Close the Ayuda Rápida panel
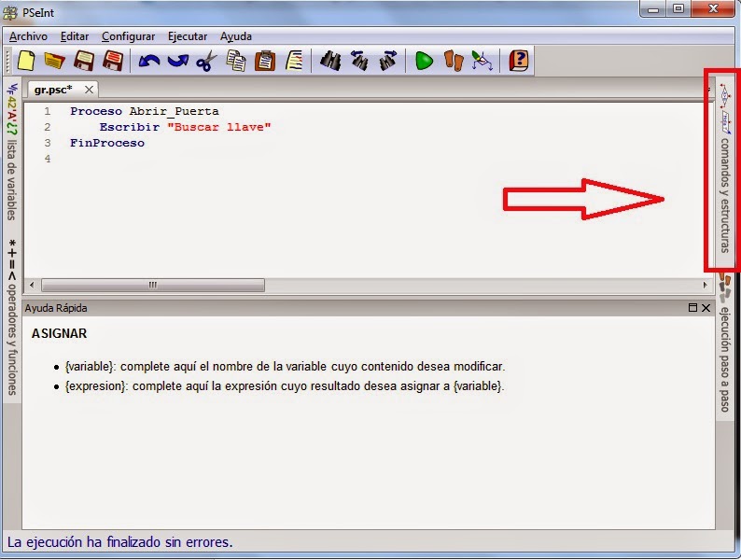This screenshot has width=741, height=560. (706, 308)
